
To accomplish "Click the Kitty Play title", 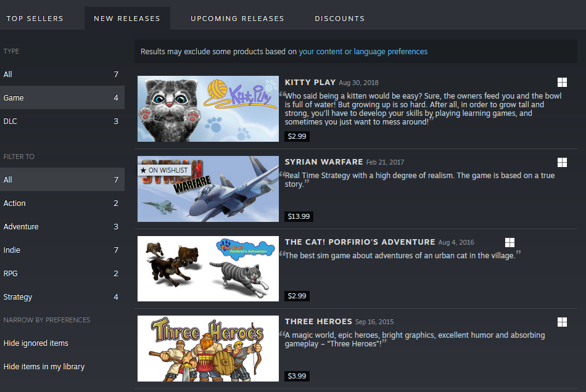I will (310, 82).
